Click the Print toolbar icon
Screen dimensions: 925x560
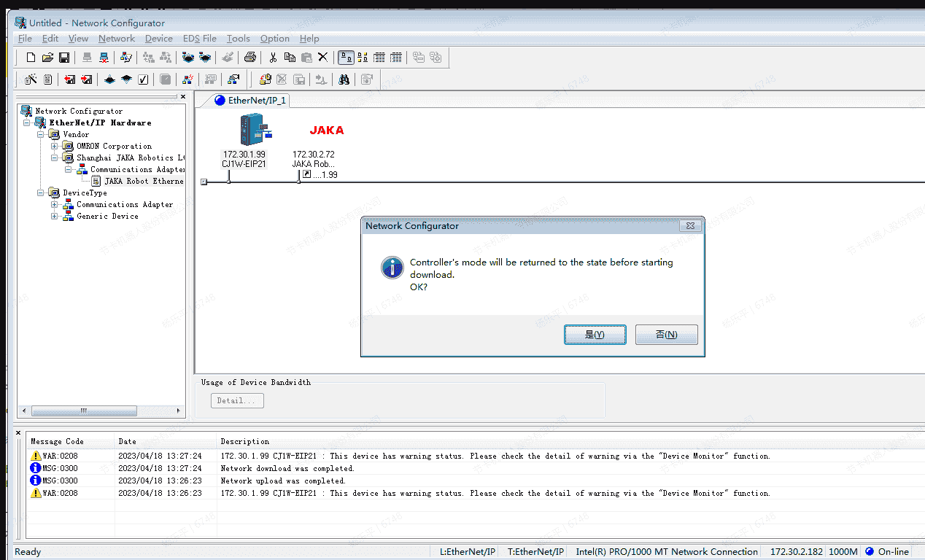click(x=250, y=58)
